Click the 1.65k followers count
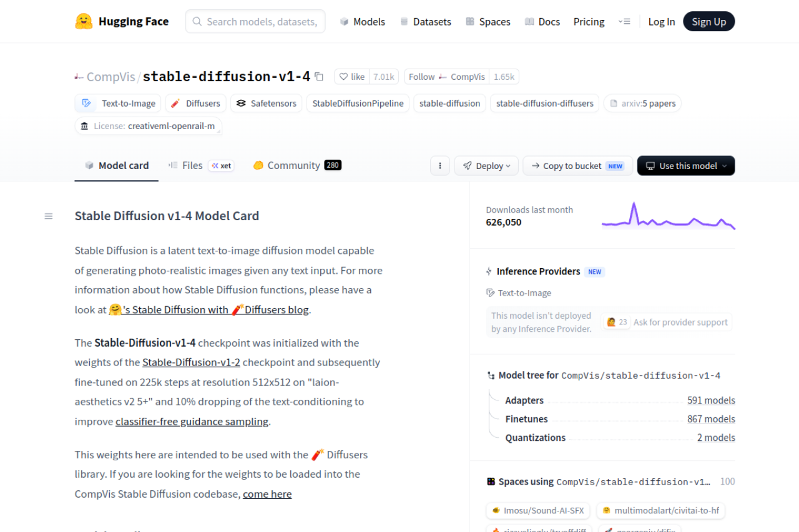The image size is (799, 532). (504, 77)
